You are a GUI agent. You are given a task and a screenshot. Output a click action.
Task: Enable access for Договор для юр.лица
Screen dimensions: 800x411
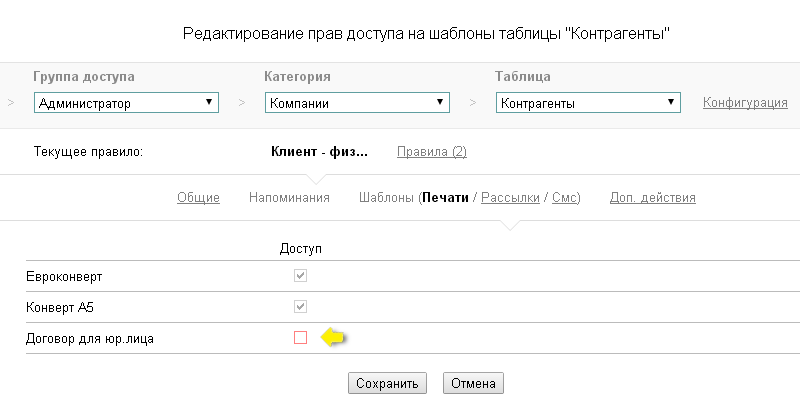pyautogui.click(x=300, y=338)
